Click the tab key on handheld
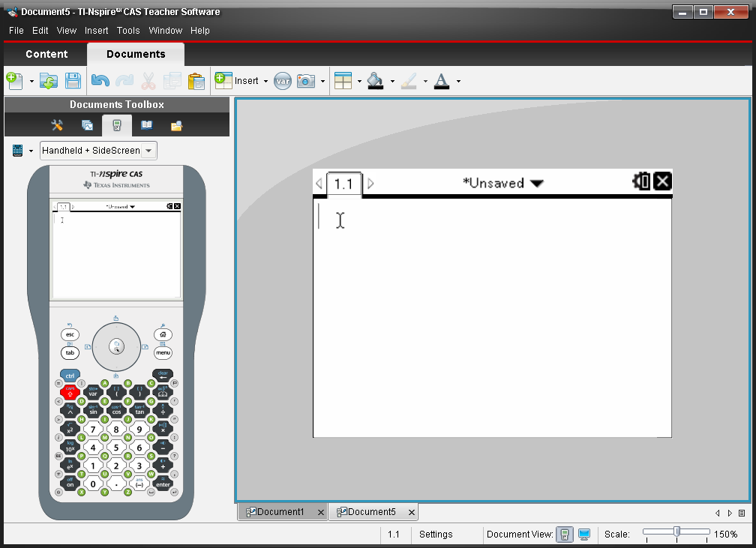 (70, 353)
